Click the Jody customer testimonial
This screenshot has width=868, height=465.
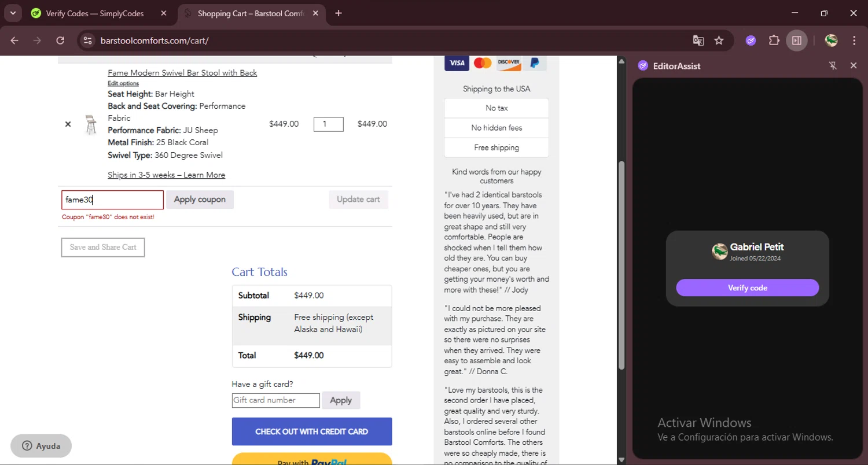(x=496, y=242)
